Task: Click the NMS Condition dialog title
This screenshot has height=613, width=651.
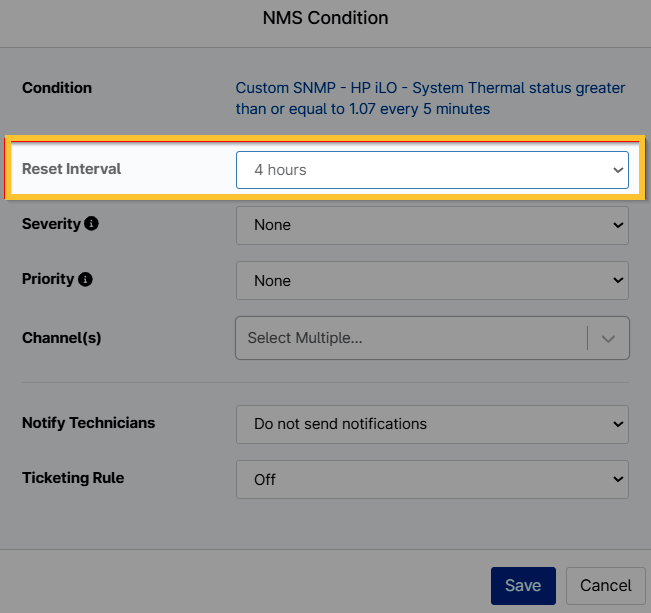Action: pos(325,18)
